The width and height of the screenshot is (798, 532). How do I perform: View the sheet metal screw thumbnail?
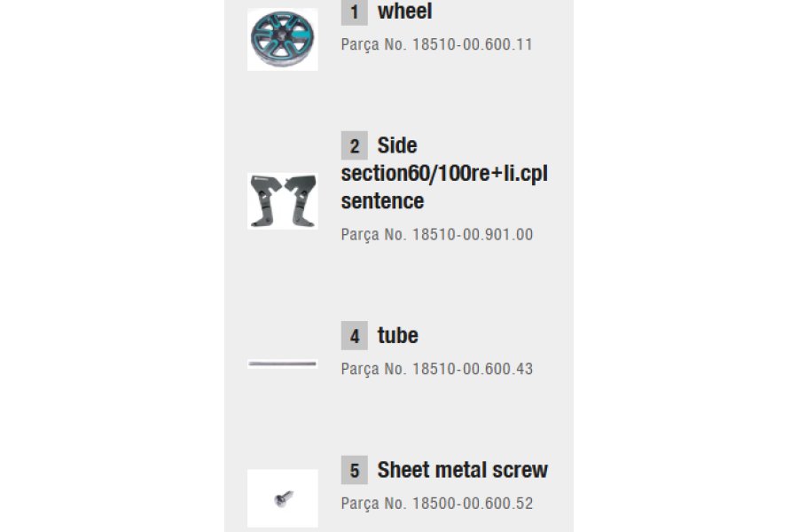283,498
